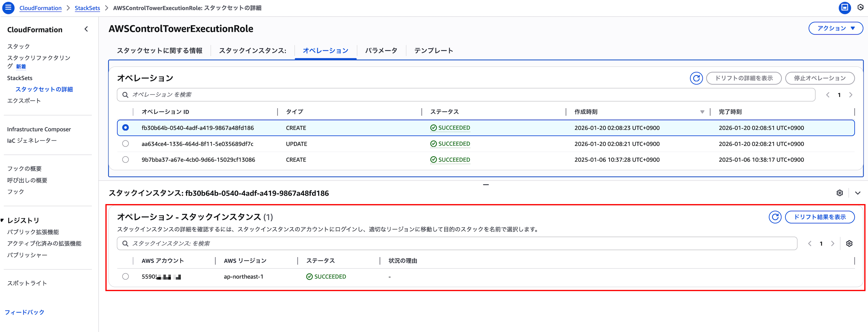Open stack instance table preferences gear

849,243
